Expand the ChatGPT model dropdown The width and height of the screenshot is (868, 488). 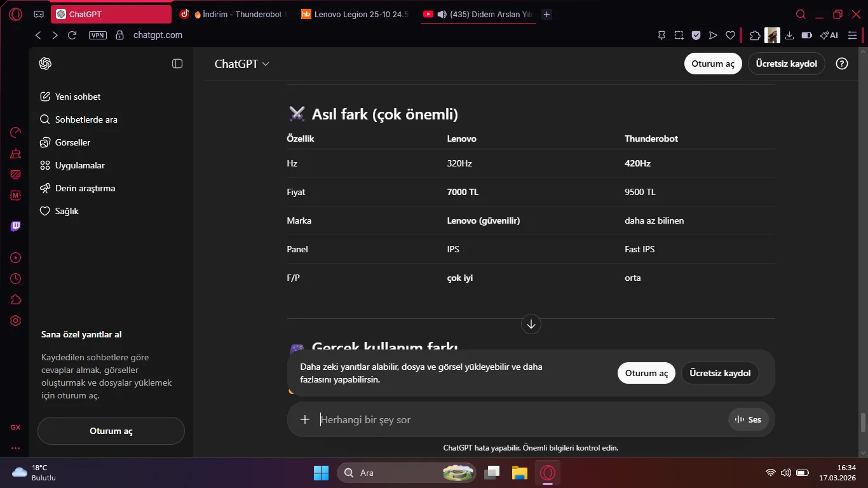(241, 64)
